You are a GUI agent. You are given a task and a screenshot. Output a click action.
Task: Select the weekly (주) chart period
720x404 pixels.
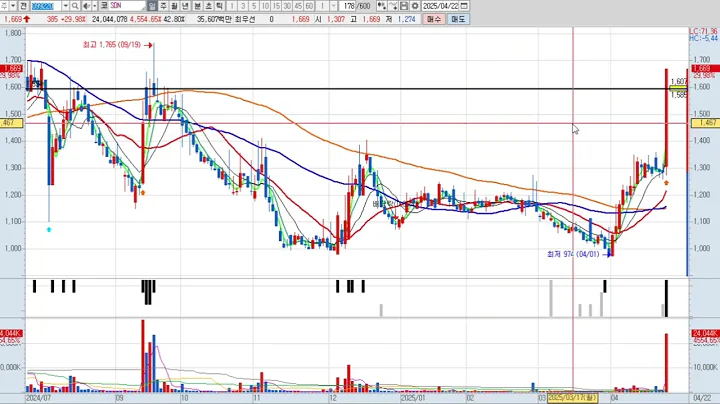click(163, 6)
